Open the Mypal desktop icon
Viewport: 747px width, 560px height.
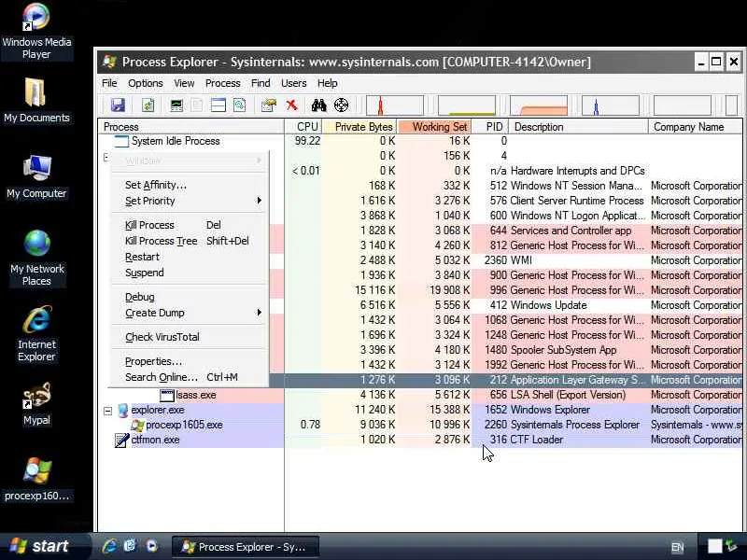tap(36, 403)
